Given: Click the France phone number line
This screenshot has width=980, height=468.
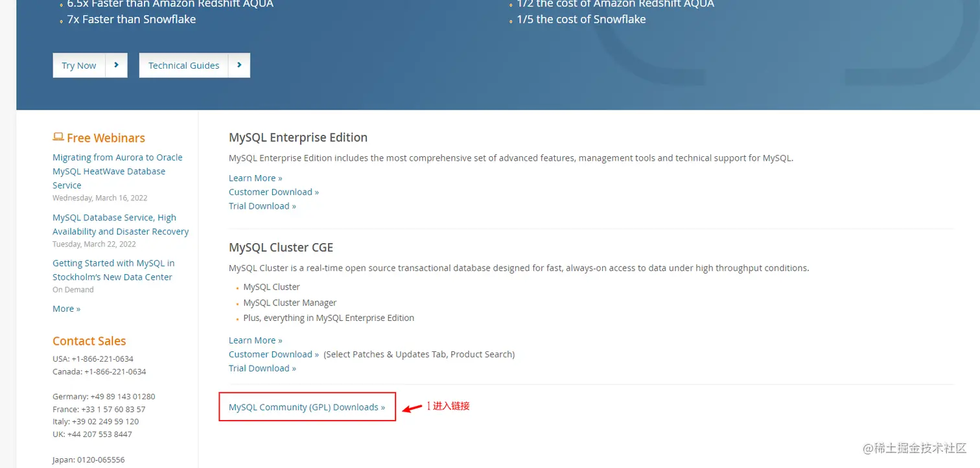Looking at the screenshot, I should tap(99, 409).
